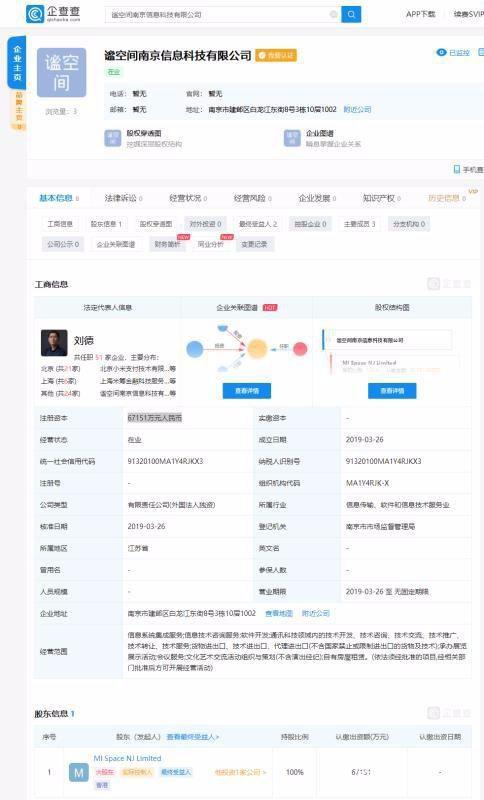Screen dimensions: 484x800
Task: Open 附近公司 link beside header address
Action: coord(357,109)
